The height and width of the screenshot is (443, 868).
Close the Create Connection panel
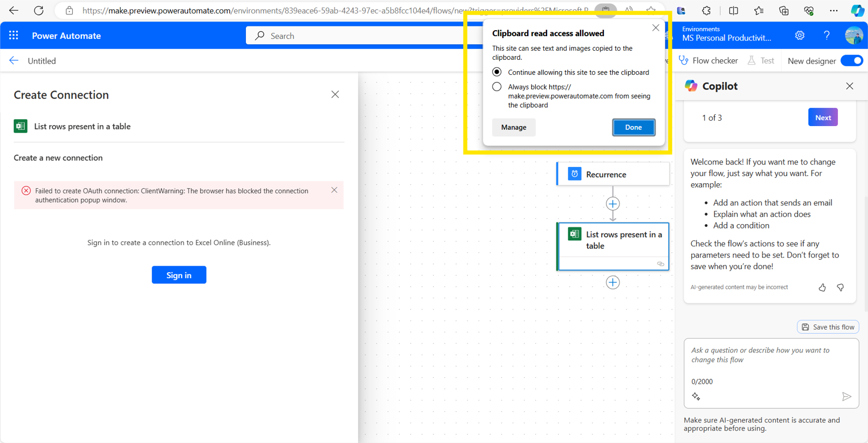pos(335,94)
